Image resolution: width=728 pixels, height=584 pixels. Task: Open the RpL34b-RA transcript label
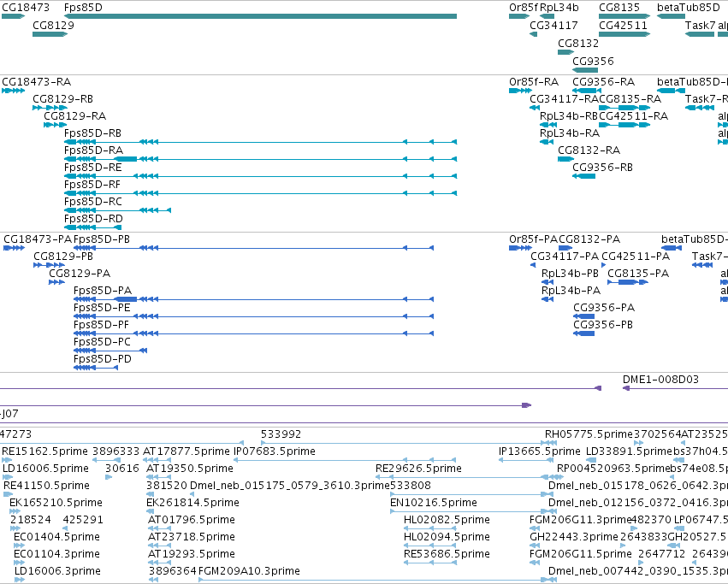[570, 133]
